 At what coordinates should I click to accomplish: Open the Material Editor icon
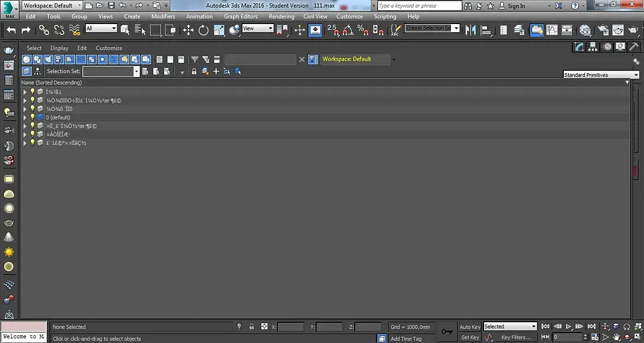(x=585, y=30)
